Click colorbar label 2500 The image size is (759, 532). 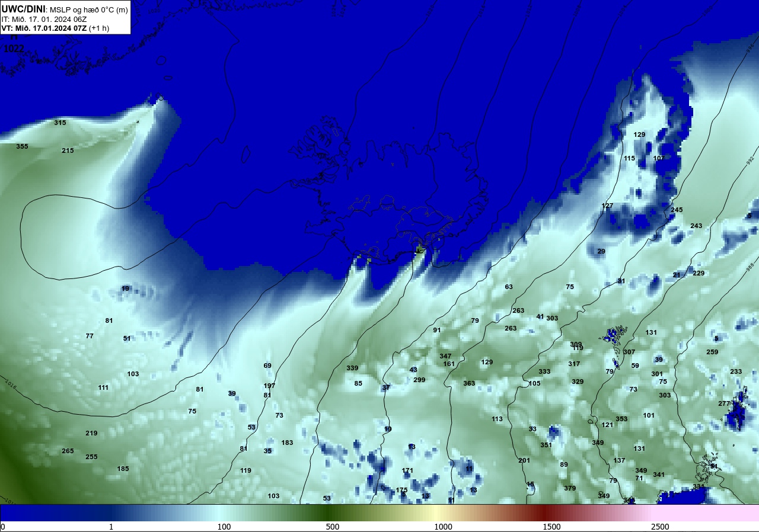[x=660, y=527]
